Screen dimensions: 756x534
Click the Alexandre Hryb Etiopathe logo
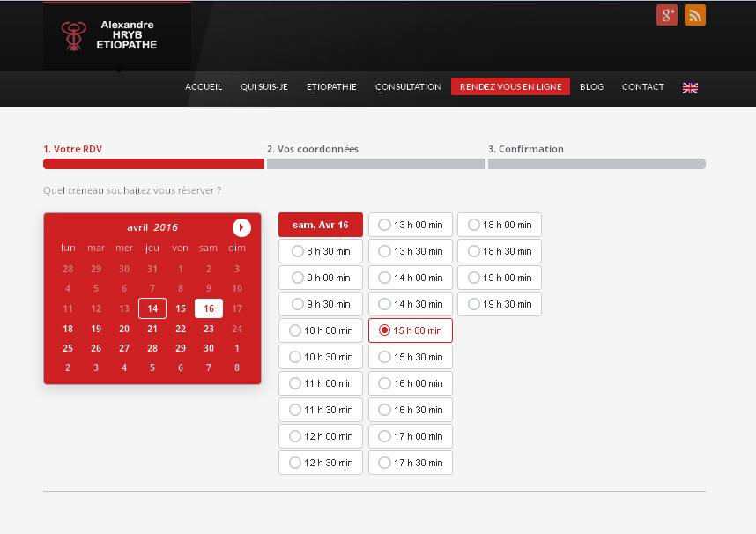[x=117, y=35]
